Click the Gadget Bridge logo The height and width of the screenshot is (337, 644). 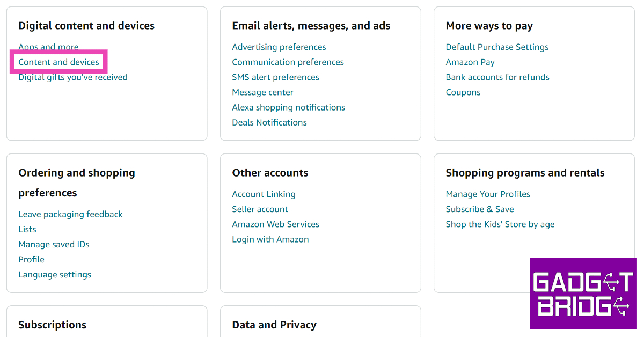583,294
